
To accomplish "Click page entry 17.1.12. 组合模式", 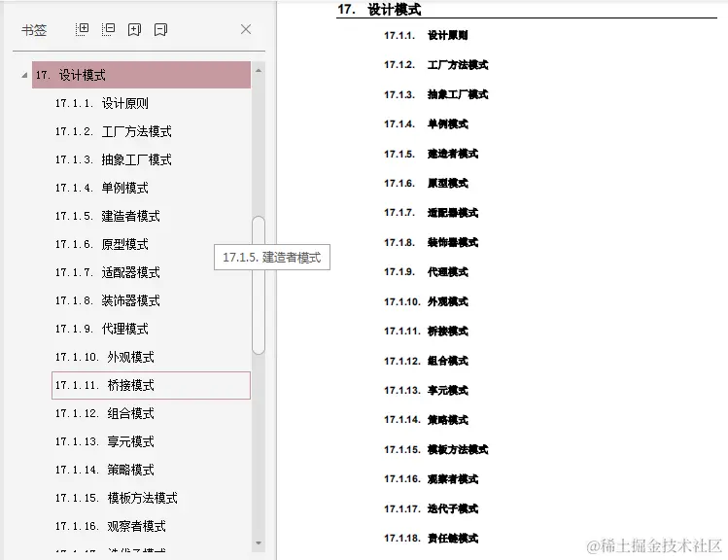I will click(x=426, y=361).
